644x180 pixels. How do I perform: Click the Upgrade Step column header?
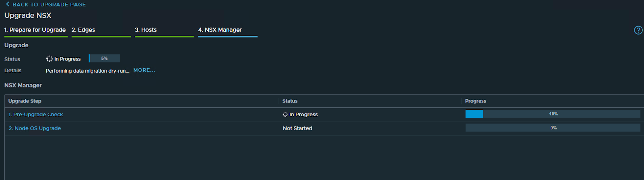(x=25, y=101)
